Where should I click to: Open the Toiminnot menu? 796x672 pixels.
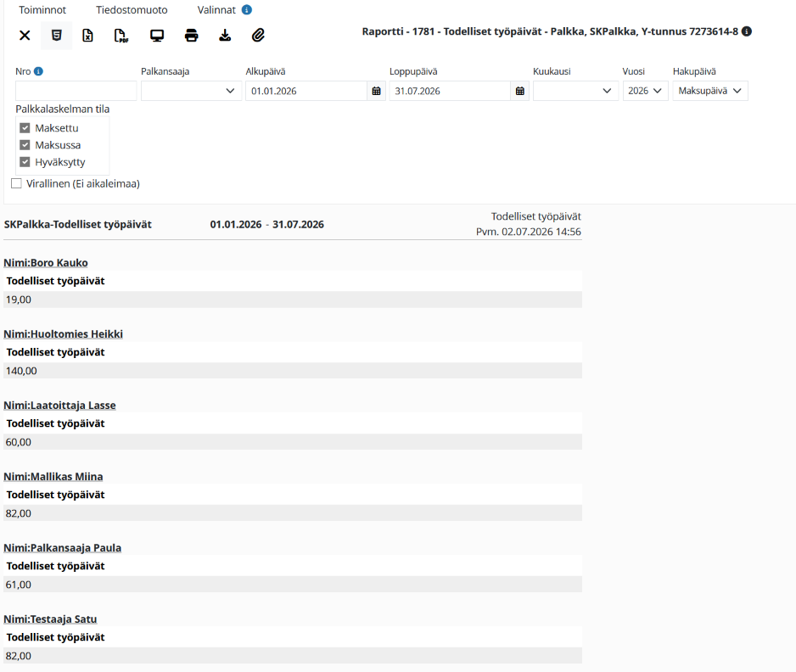pos(42,10)
